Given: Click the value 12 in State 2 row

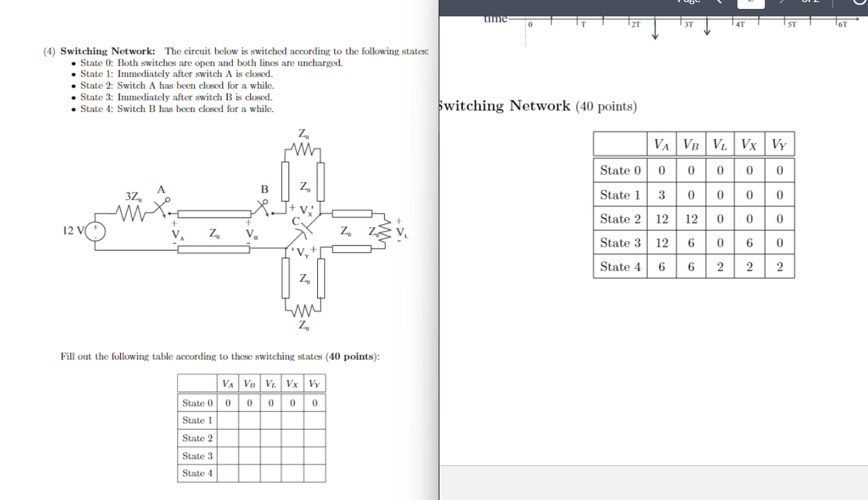Looking at the screenshot, I should click(661, 219).
